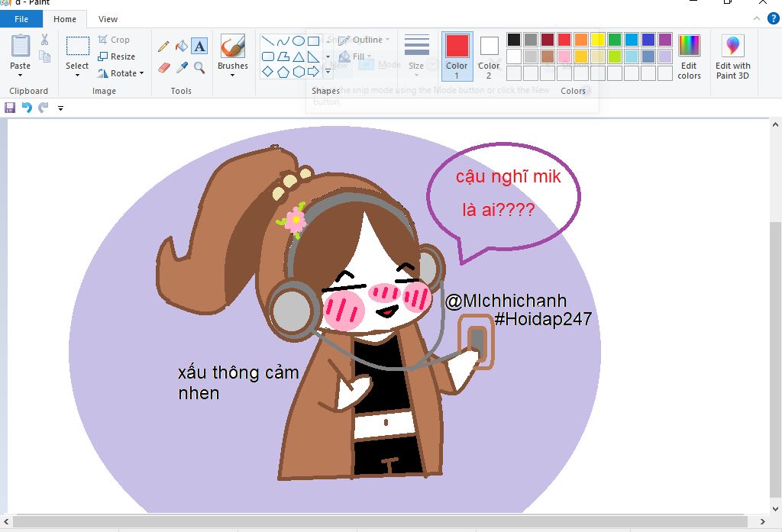Click the vertical scrollbar up arrow
This screenshot has height=532, width=782.
coord(775,124)
